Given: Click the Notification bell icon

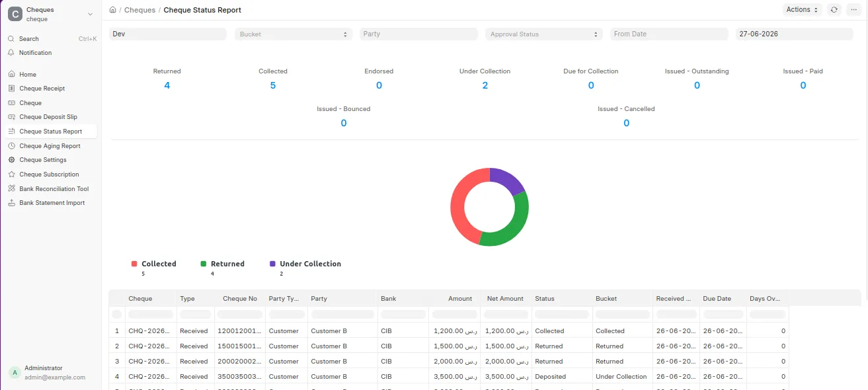Looking at the screenshot, I should coord(11,53).
